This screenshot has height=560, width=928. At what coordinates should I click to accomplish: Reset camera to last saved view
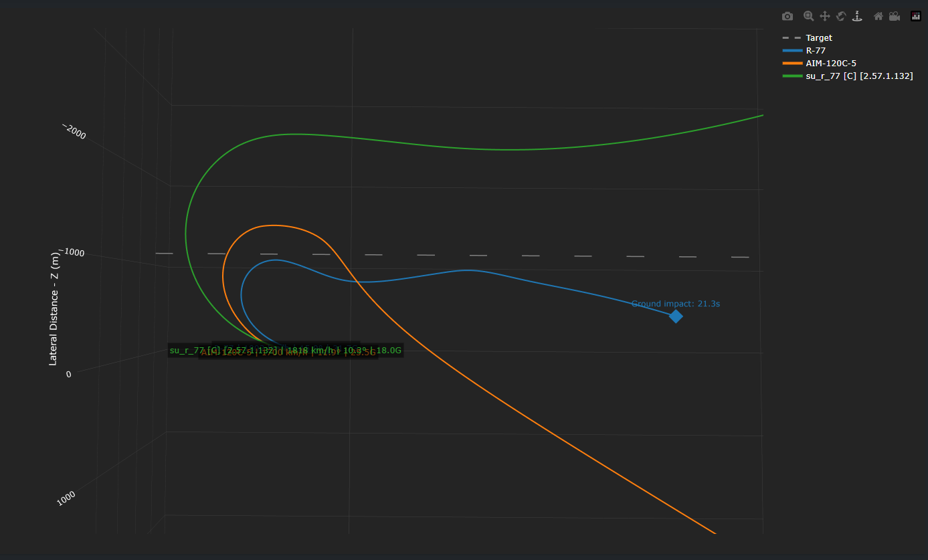(895, 16)
